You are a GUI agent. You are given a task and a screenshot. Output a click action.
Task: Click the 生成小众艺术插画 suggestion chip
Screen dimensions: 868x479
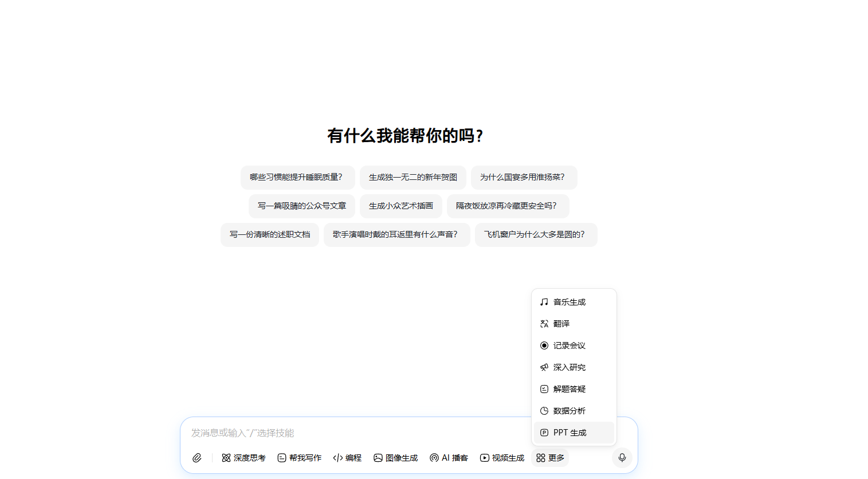click(x=401, y=206)
